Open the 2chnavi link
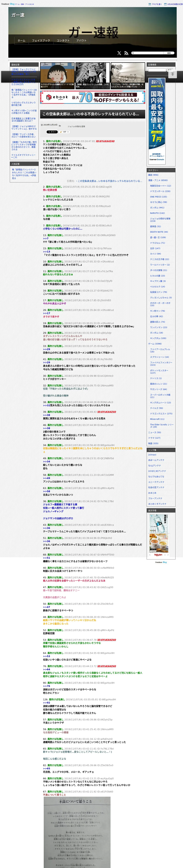Image resolution: width=183 pixels, height=868 pixels. click(x=152, y=455)
